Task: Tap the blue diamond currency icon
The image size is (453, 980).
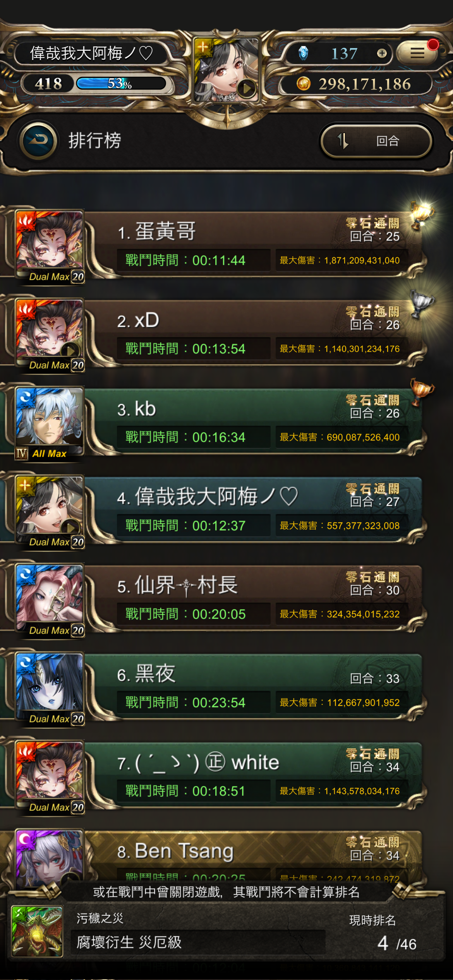Action: pyautogui.click(x=304, y=53)
